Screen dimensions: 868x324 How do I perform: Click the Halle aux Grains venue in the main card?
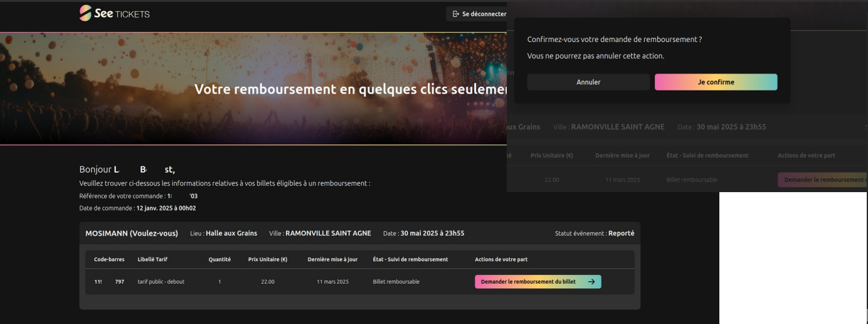point(231,233)
